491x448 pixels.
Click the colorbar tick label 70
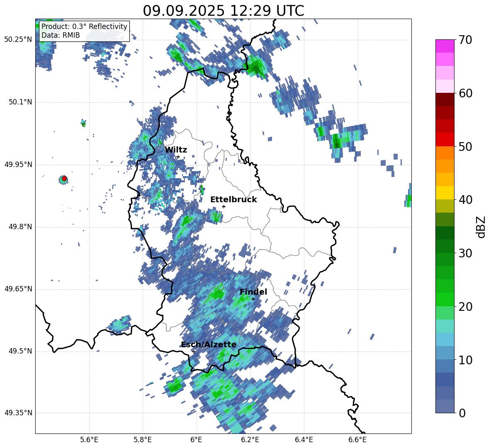point(465,40)
